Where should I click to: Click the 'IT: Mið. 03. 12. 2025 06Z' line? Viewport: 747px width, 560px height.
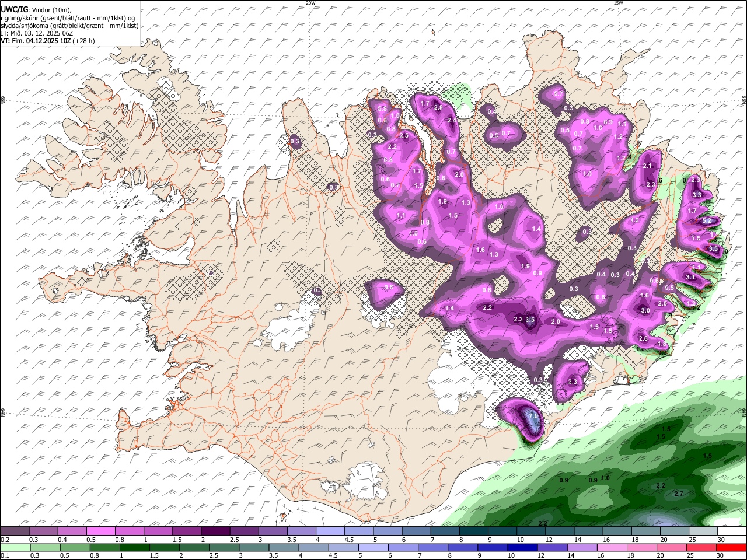(37, 33)
